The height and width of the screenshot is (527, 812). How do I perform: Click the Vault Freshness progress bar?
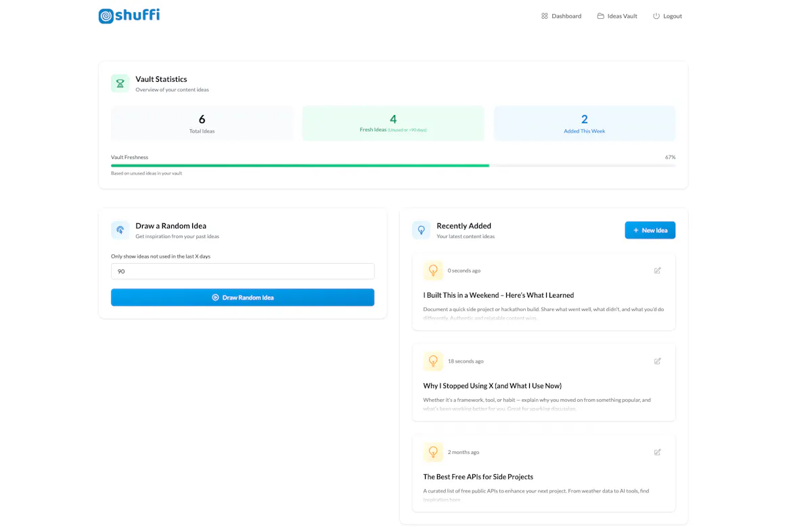click(393, 165)
